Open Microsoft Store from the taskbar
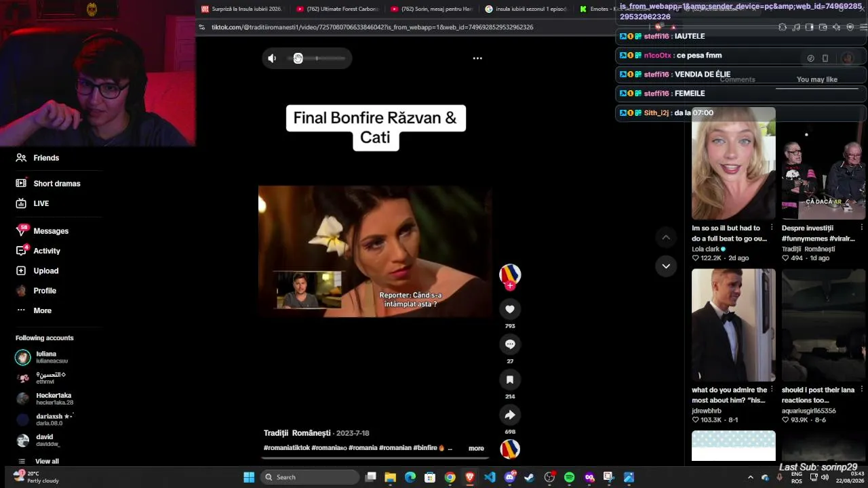Image resolution: width=868 pixels, height=488 pixels. tap(430, 477)
